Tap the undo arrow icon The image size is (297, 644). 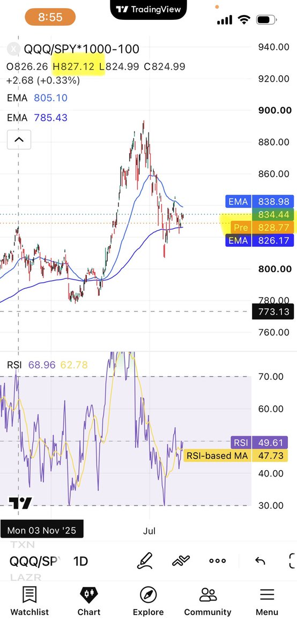(260, 561)
